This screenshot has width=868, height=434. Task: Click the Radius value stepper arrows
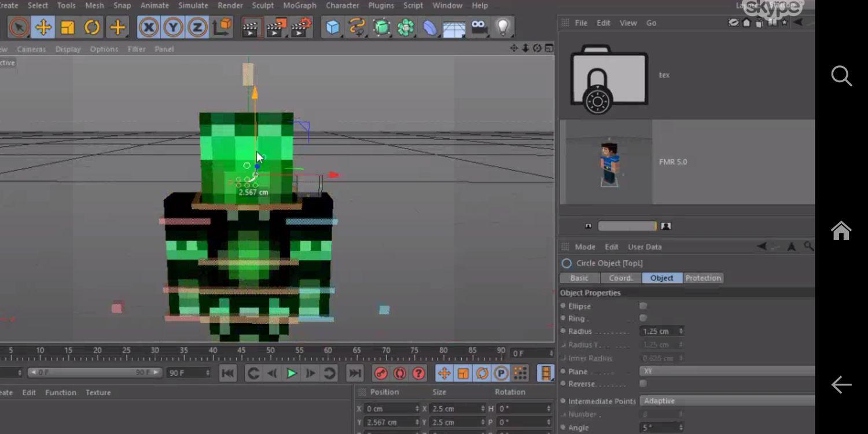point(681,331)
